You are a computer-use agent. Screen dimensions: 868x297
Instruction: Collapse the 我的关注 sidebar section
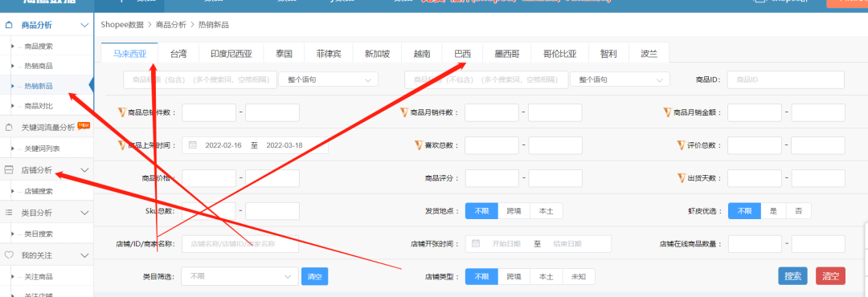point(84,255)
